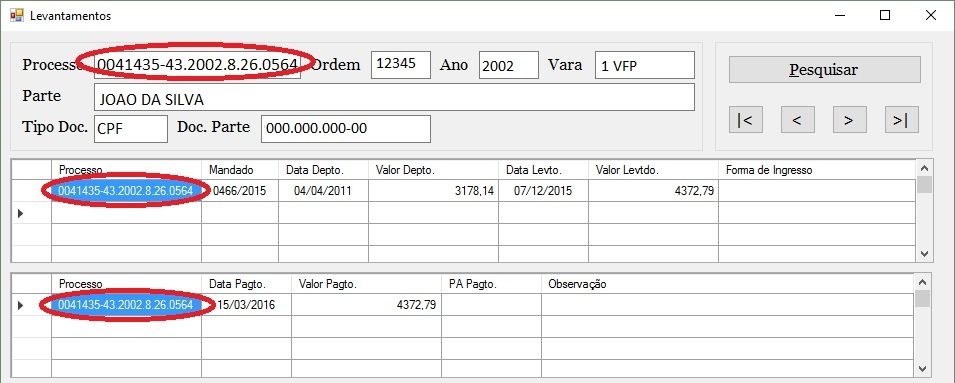Click upper grid scrollbar down arrow
The width and height of the screenshot is (955, 383).
(924, 253)
